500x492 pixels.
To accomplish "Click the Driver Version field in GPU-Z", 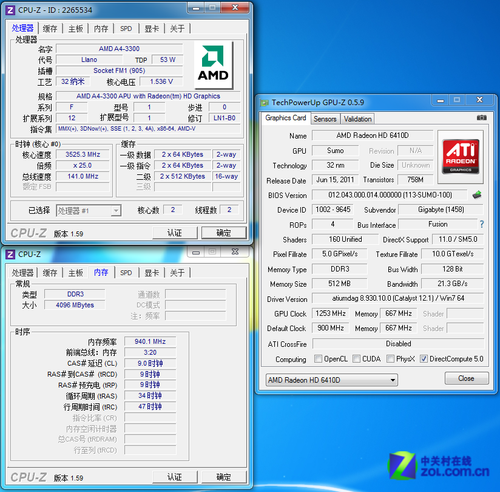I will pos(398,298).
